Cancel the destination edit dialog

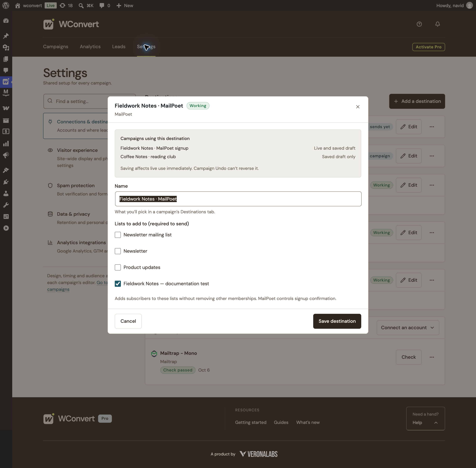click(128, 321)
